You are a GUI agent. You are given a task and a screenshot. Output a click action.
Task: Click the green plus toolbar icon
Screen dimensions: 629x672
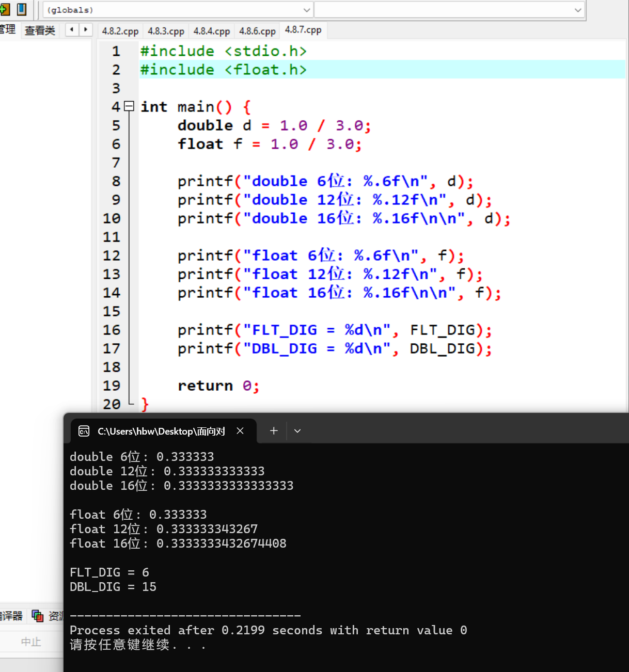tap(5, 9)
